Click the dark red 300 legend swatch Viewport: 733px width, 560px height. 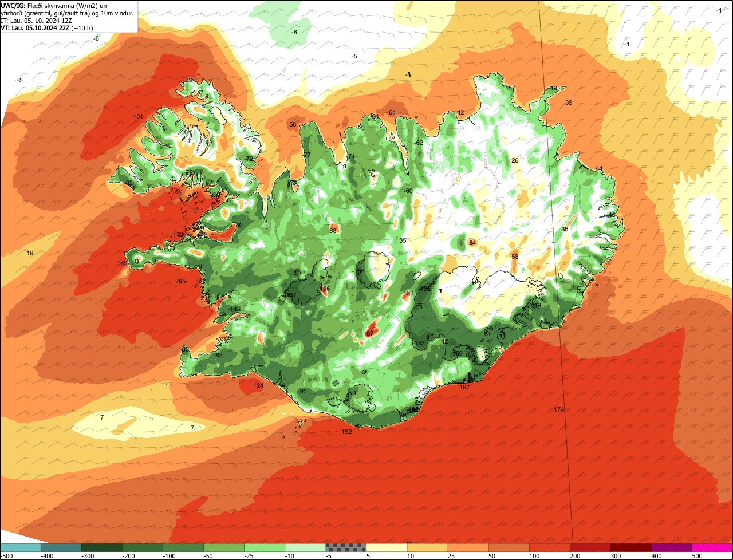tap(630, 548)
